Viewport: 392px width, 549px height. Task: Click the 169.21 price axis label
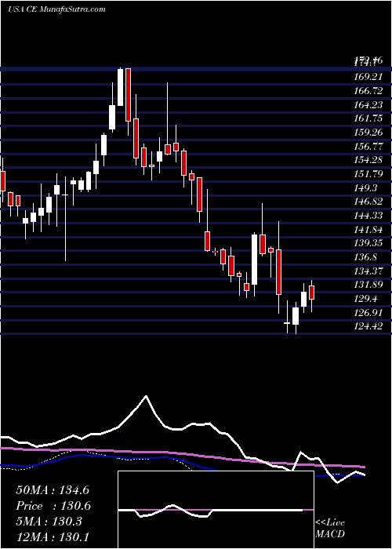point(369,76)
